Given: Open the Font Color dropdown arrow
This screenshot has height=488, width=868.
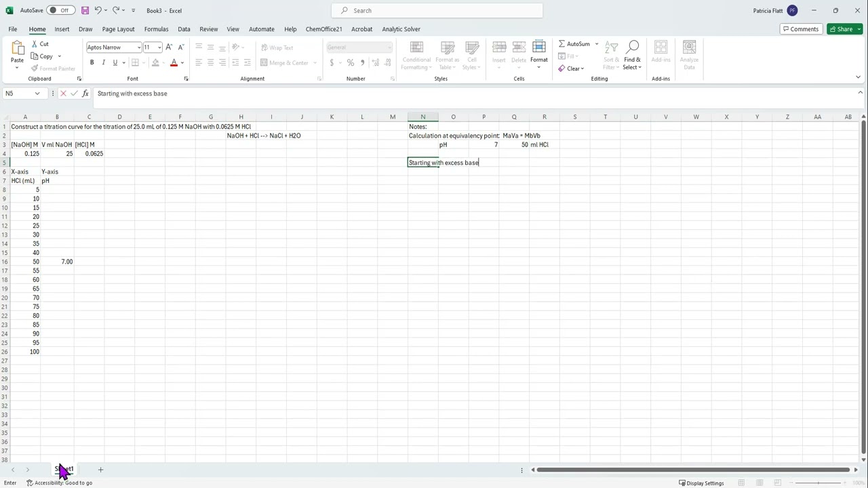Looking at the screenshot, I should pyautogui.click(x=182, y=62).
